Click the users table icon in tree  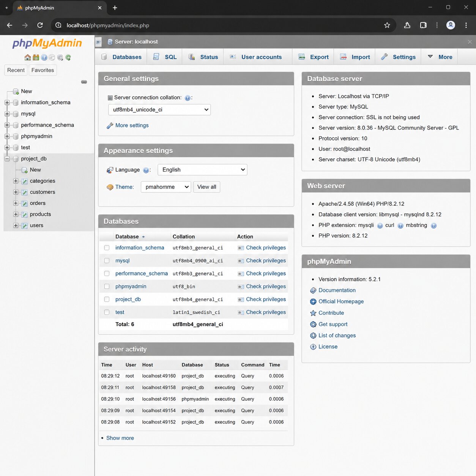(25, 225)
